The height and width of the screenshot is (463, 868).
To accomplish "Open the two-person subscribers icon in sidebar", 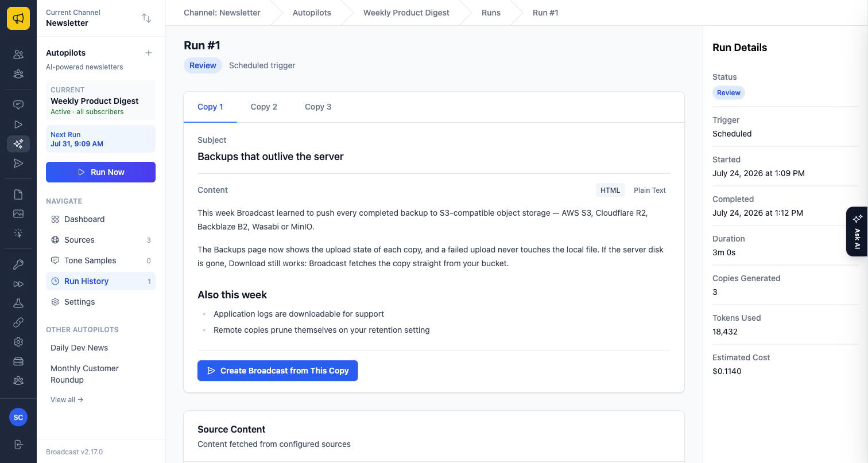I will pos(18,55).
